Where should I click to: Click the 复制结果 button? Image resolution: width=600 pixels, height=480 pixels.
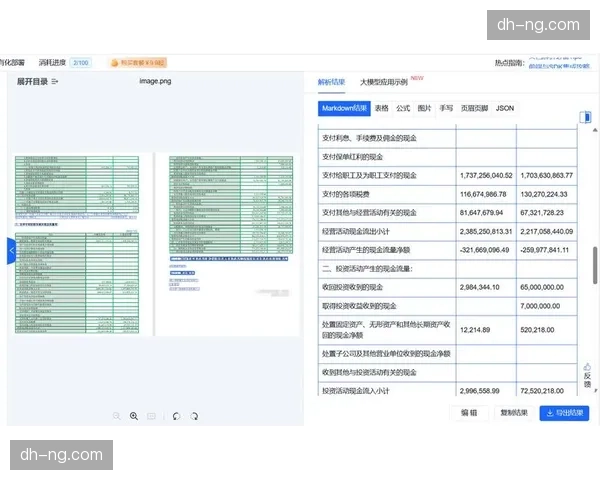514,413
